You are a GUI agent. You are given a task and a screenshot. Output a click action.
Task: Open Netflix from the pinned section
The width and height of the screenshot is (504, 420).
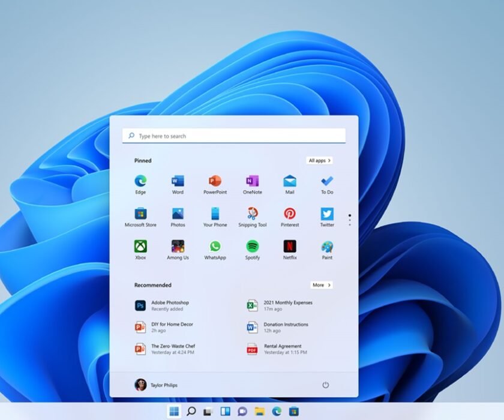289,247
